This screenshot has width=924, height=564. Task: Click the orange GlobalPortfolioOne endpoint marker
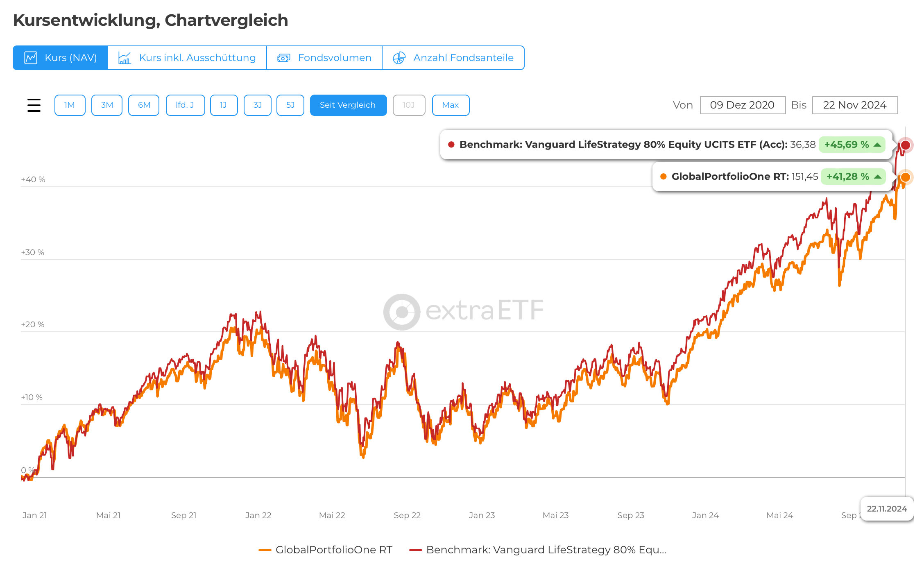[x=905, y=177]
